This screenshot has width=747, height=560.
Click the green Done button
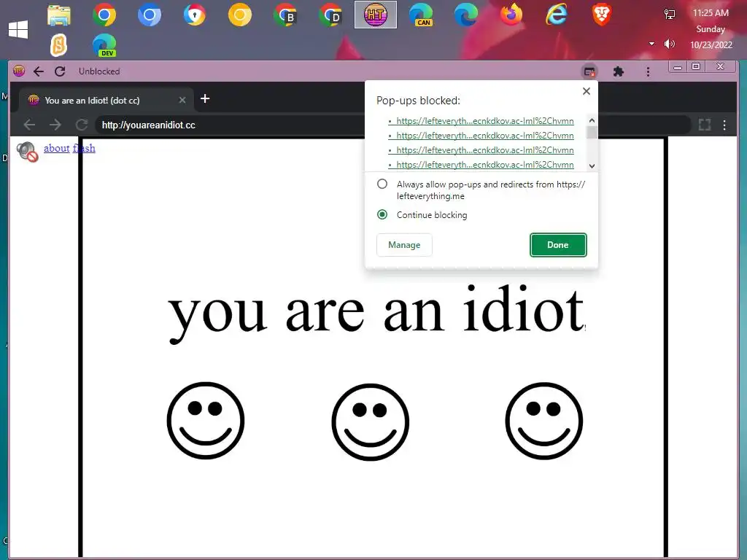[558, 245]
